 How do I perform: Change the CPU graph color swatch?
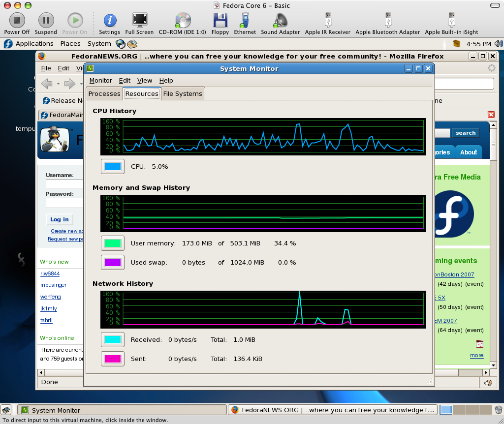[x=113, y=167]
